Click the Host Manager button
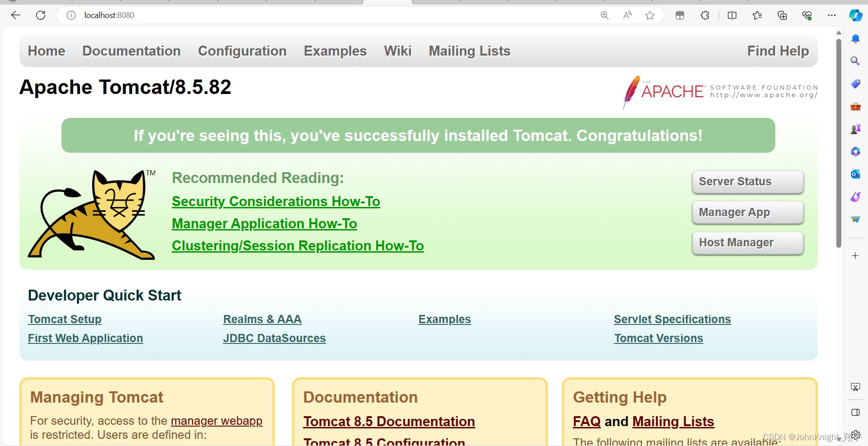Image resolution: width=868 pixels, height=446 pixels. pos(748,243)
